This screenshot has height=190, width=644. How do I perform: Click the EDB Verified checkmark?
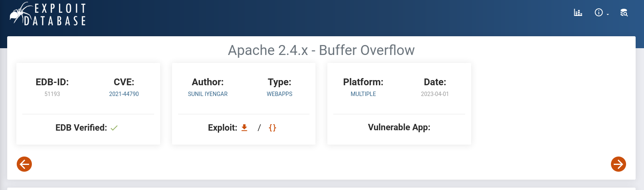(114, 128)
